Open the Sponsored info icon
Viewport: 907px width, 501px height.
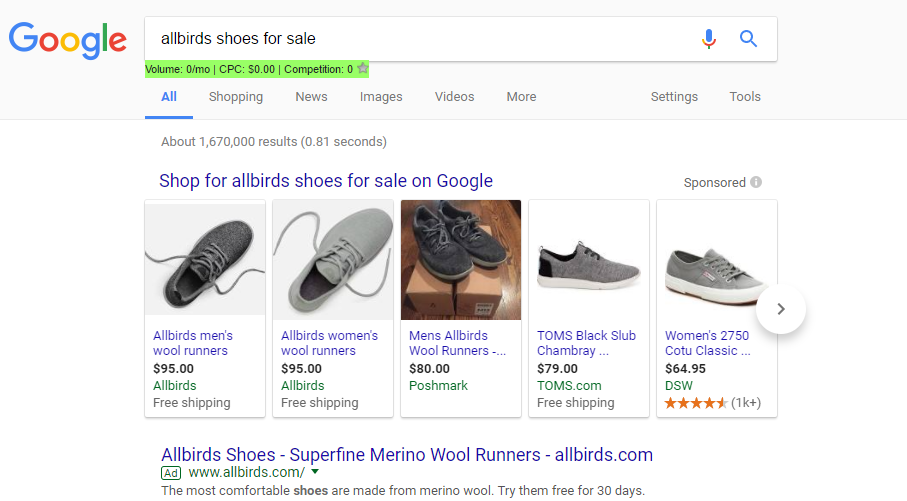755,182
